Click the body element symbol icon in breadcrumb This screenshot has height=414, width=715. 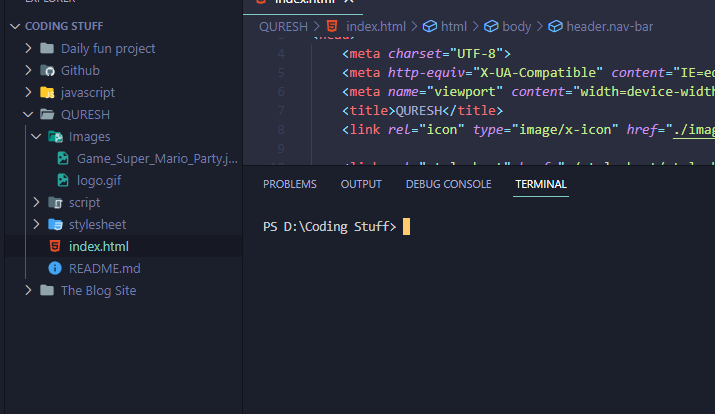click(491, 26)
